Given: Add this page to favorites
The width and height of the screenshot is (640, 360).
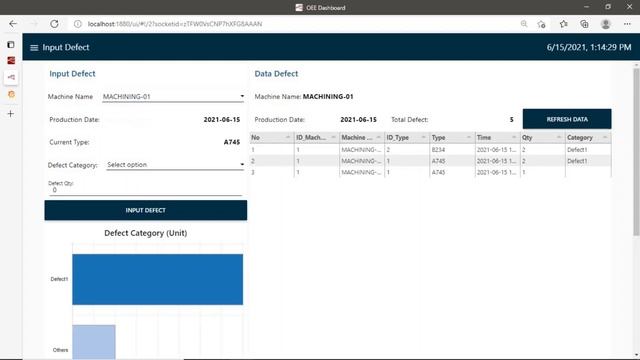Looking at the screenshot, I should [542, 24].
